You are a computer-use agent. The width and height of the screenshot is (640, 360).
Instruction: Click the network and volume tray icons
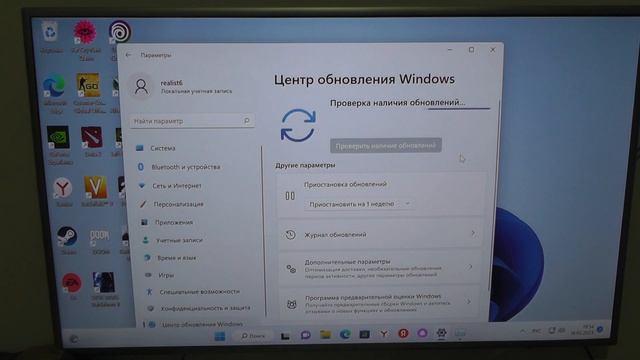(x=557, y=330)
